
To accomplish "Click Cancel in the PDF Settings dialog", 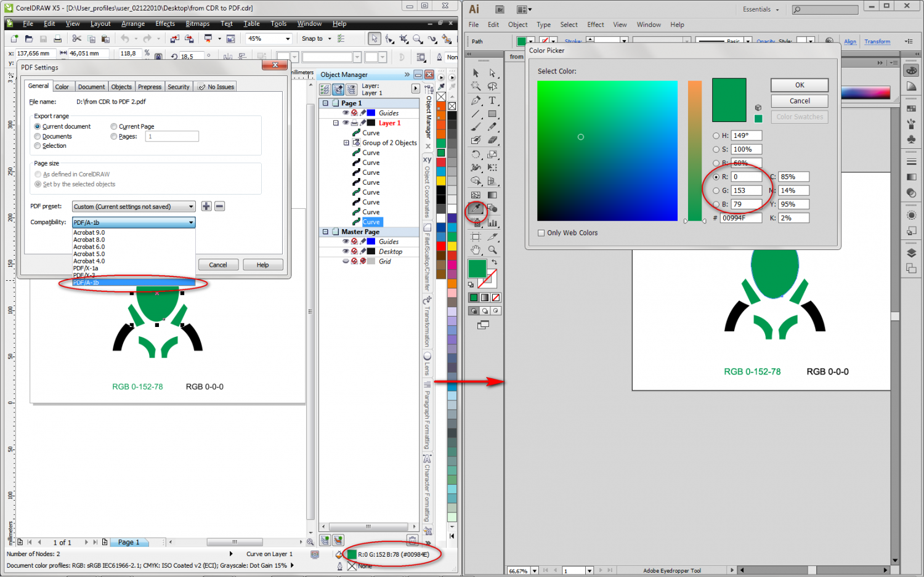I will click(x=218, y=265).
